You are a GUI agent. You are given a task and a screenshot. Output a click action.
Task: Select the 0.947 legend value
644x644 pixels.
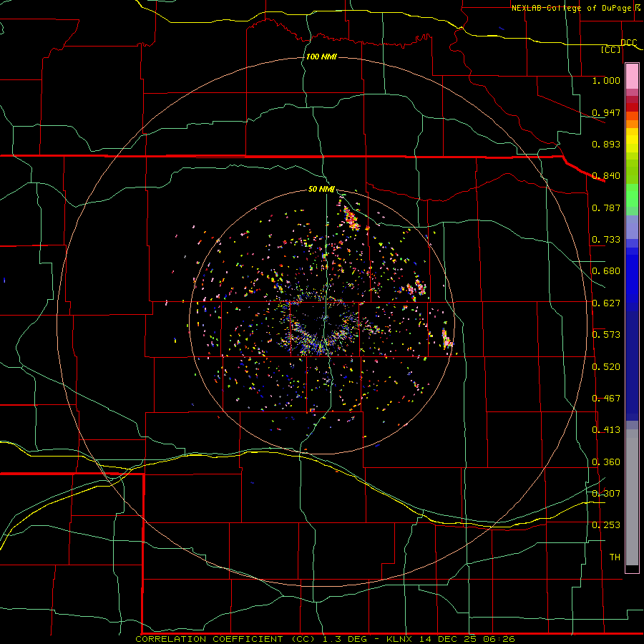point(606,112)
